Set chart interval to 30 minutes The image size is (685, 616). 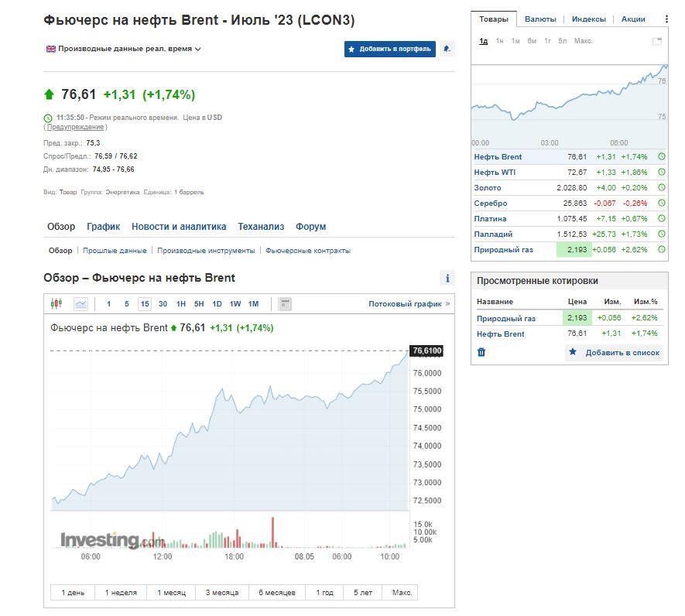(163, 304)
